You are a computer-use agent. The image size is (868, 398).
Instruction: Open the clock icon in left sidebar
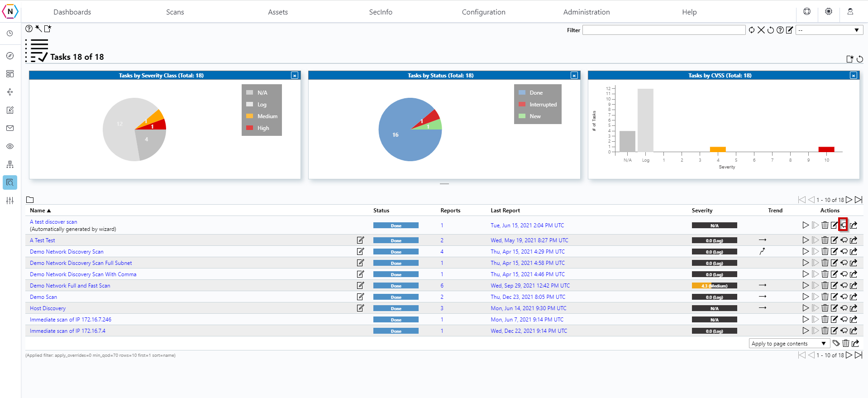click(x=10, y=34)
